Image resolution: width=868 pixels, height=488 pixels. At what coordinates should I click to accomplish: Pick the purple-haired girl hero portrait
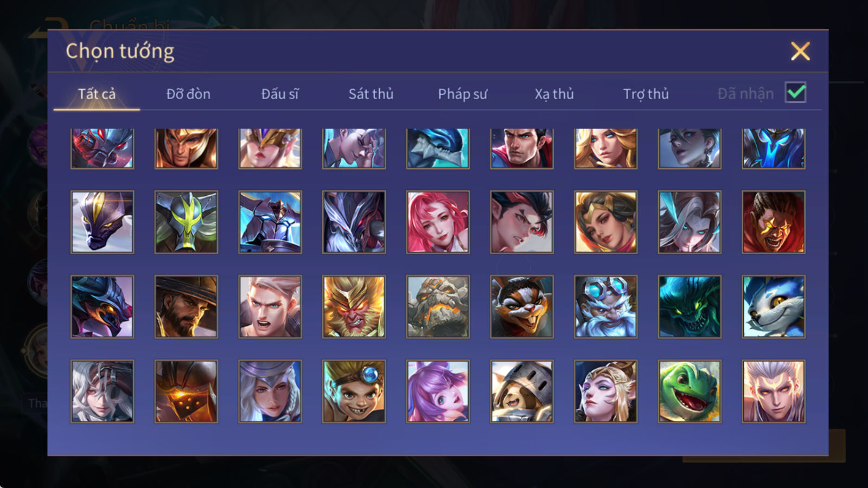[x=438, y=391]
